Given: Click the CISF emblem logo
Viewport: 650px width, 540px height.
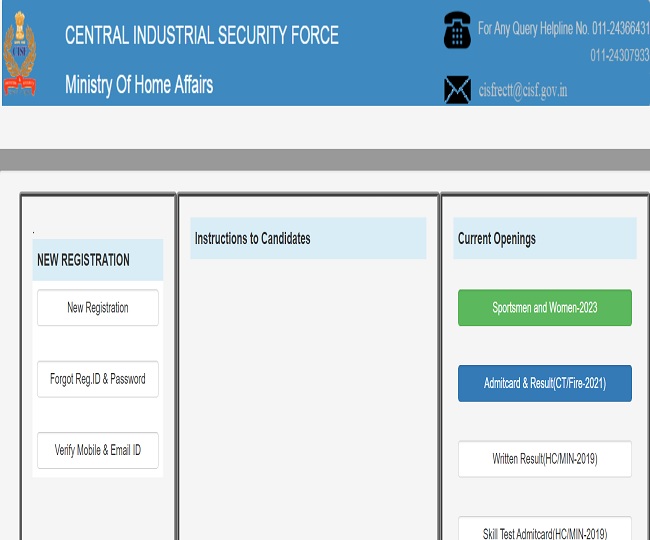Looking at the screenshot, I should pos(19,53).
